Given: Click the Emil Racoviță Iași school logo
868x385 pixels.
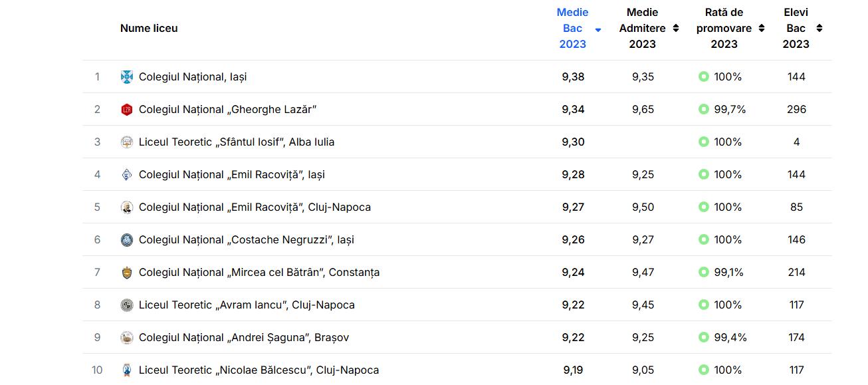Looking at the screenshot, I should 127,175.
